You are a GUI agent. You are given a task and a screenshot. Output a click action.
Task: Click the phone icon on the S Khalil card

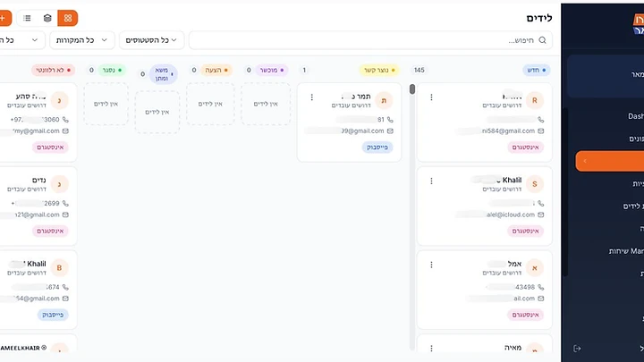pyautogui.click(x=540, y=203)
